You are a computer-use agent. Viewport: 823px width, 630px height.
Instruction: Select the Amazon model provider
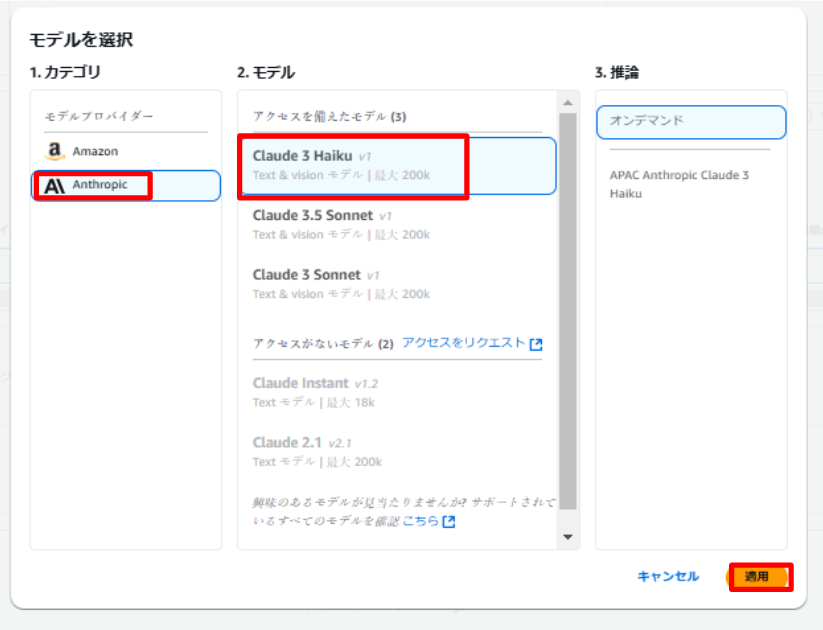125,151
